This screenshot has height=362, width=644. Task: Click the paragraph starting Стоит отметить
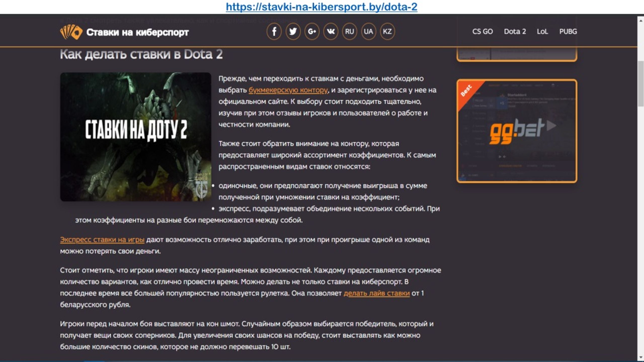(251, 287)
